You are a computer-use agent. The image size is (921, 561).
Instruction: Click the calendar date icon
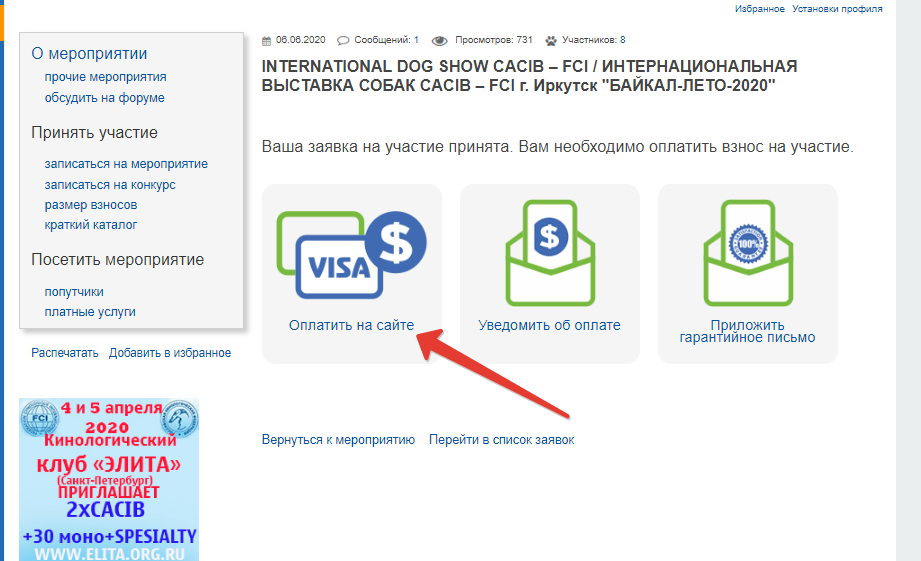[266, 41]
